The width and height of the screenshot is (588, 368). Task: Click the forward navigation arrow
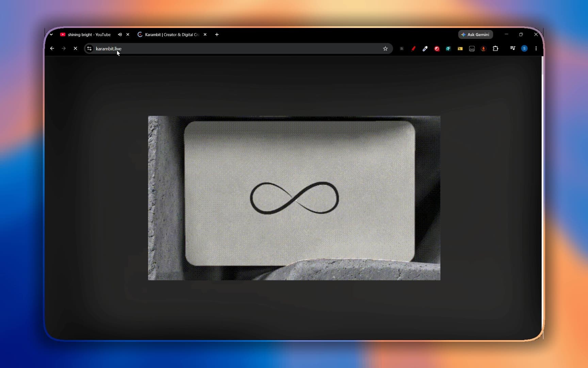tap(64, 48)
